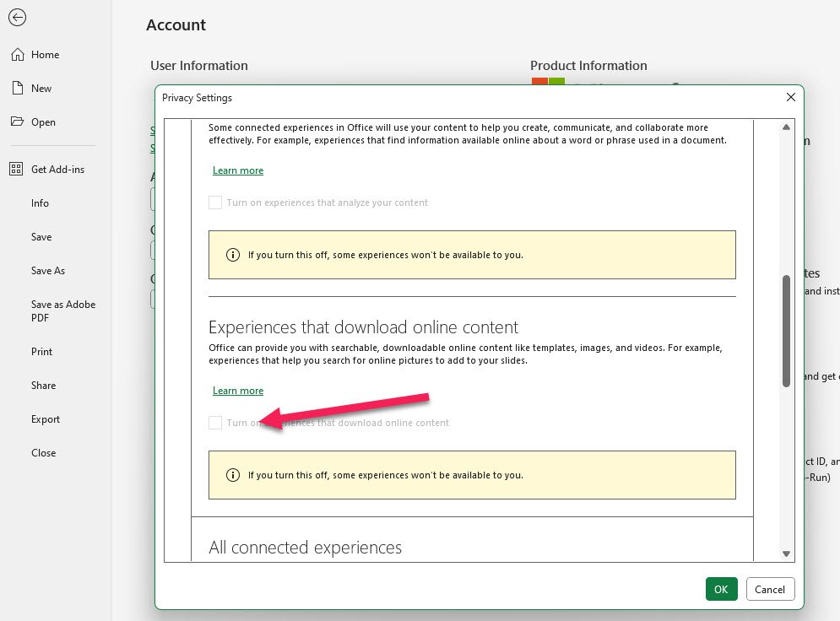Click the scroll-down arrow in the dialog scrollbar

point(786,554)
